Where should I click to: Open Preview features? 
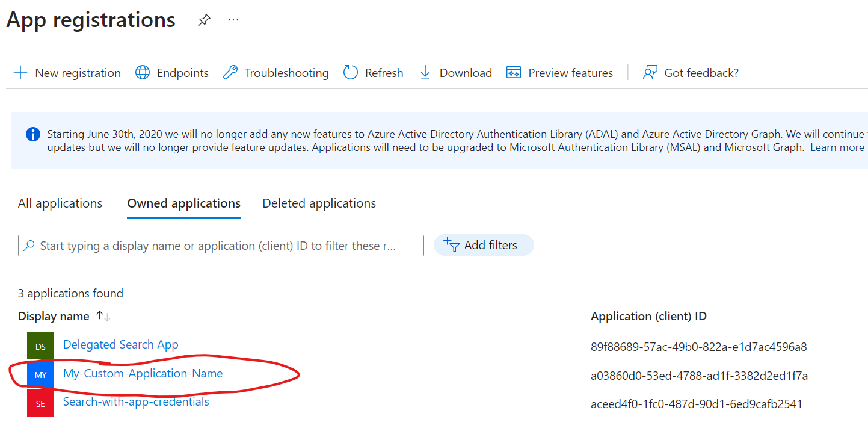pos(559,72)
